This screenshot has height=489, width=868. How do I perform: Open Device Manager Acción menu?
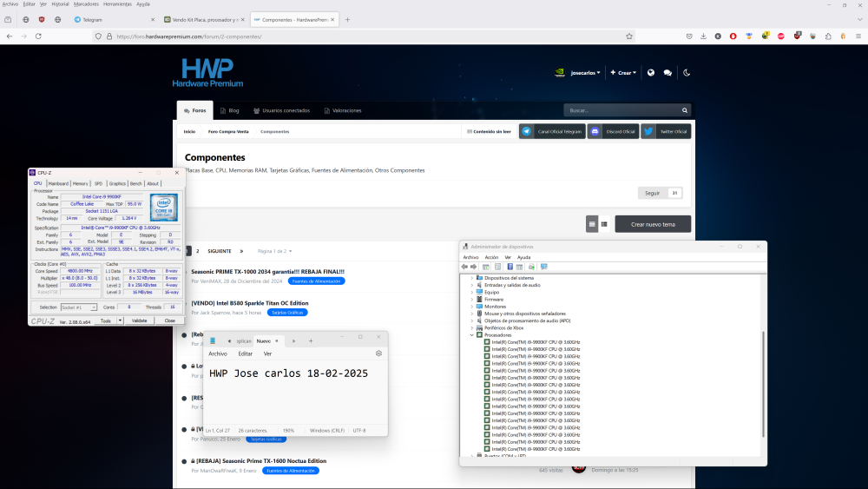tap(491, 257)
